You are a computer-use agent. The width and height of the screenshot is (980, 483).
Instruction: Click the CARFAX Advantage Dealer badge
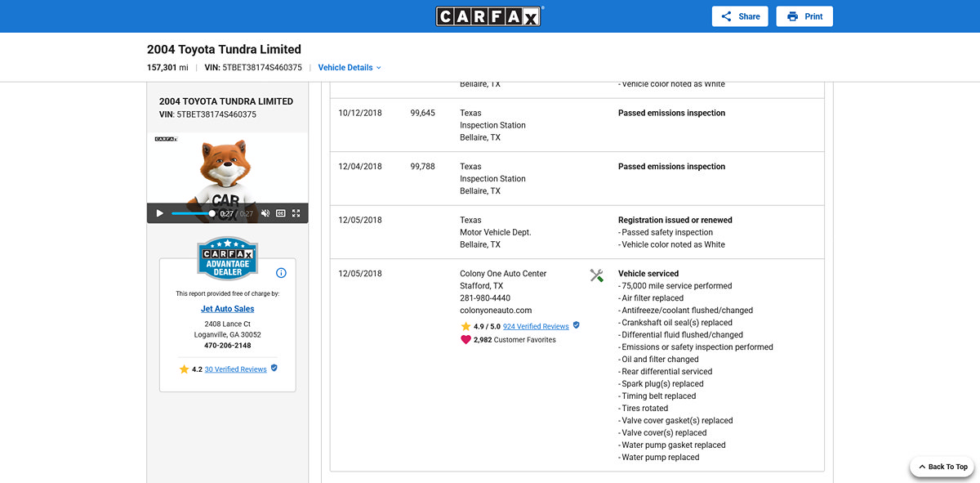tap(228, 258)
